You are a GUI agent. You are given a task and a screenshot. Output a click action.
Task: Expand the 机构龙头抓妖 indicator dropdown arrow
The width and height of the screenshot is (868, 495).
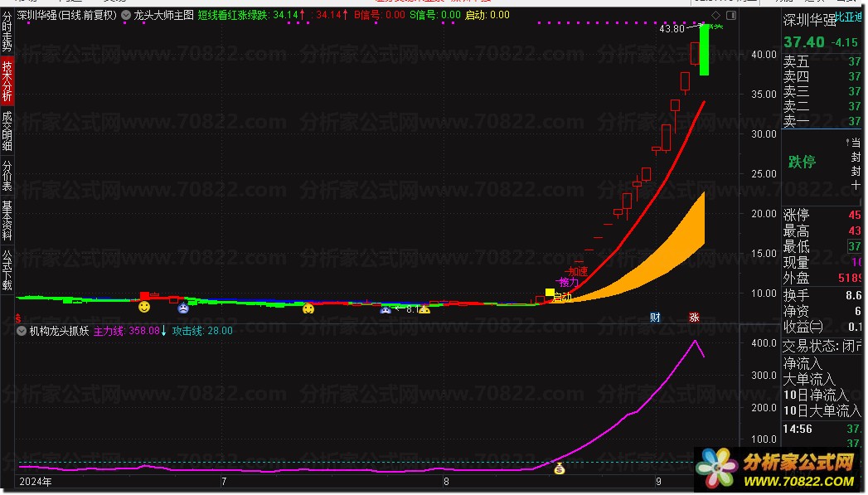[x=22, y=331]
